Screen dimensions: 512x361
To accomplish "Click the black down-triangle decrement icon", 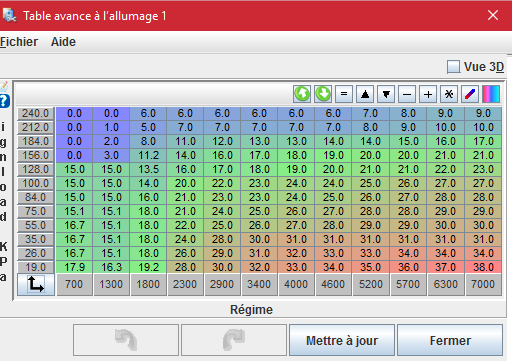I will coord(386,94).
